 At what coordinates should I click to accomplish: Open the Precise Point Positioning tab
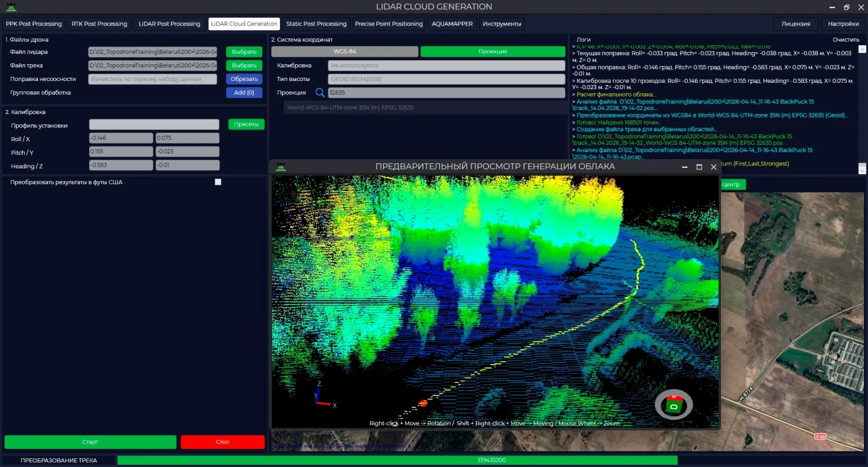click(389, 24)
